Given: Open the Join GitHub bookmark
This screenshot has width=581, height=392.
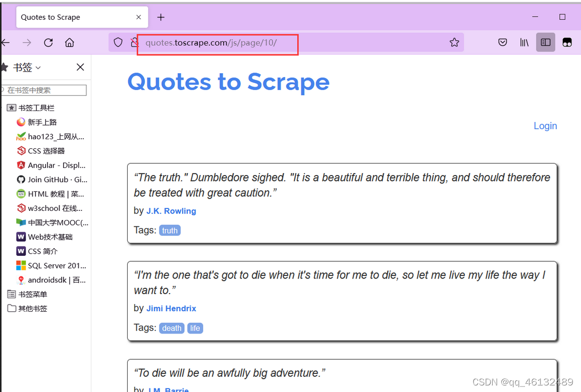Looking at the screenshot, I should (x=52, y=180).
